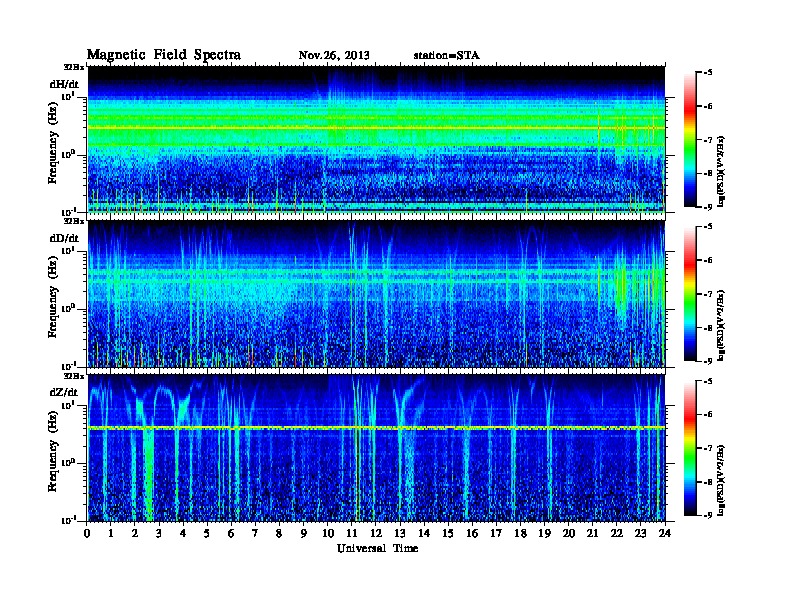Click the dH/dt spectrogram plot area

coord(376,139)
